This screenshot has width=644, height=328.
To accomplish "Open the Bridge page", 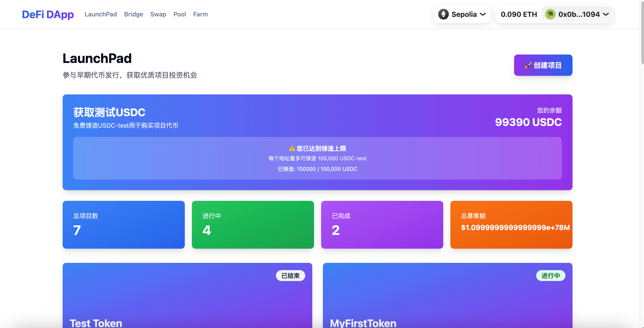I will click(x=133, y=14).
